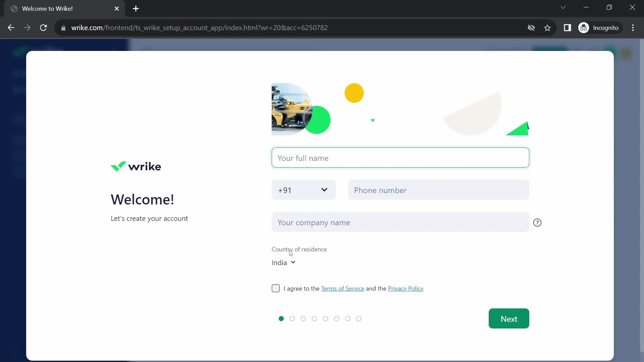Viewport: 644px width, 362px height.
Task: Open the +91 country code dropdown
Action: coord(303,190)
